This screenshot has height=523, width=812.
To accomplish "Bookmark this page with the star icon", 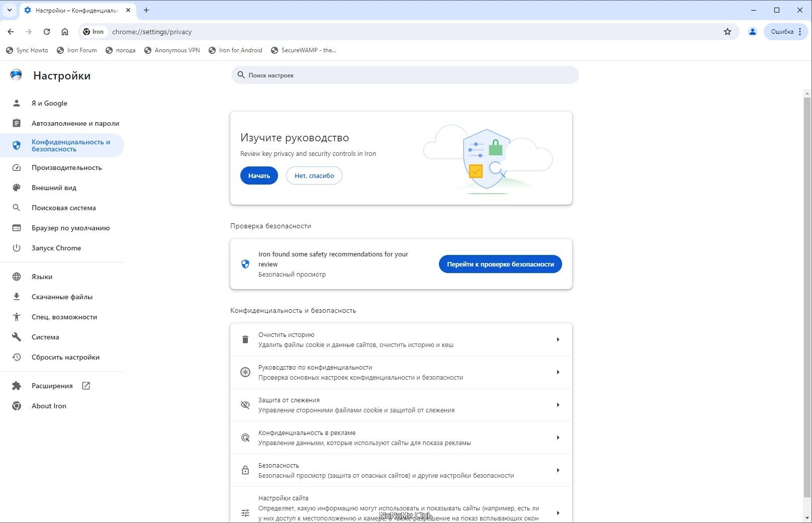I will pos(727,32).
